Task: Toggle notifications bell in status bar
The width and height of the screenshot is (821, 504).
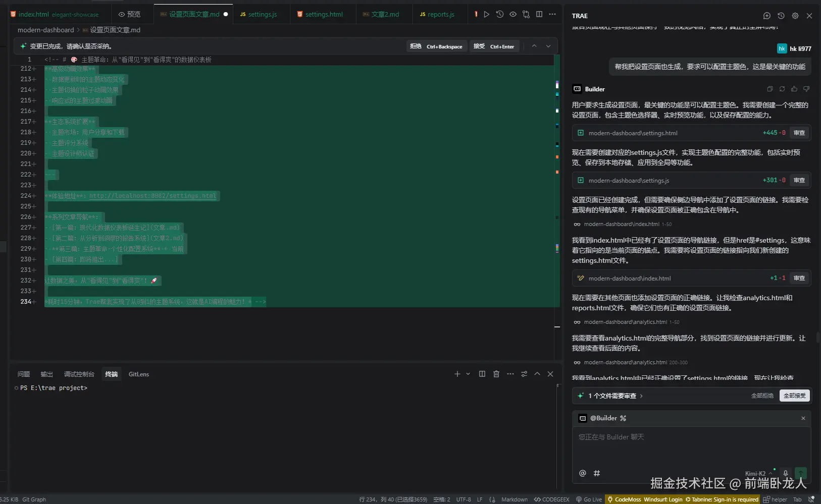Action: (x=811, y=499)
